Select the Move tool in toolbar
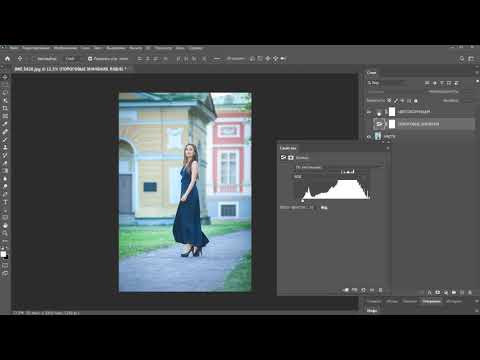480x360 pixels. click(5, 77)
